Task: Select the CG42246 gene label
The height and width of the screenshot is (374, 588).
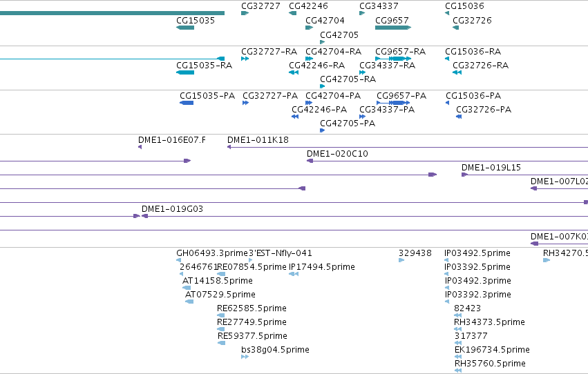Action: (x=308, y=6)
